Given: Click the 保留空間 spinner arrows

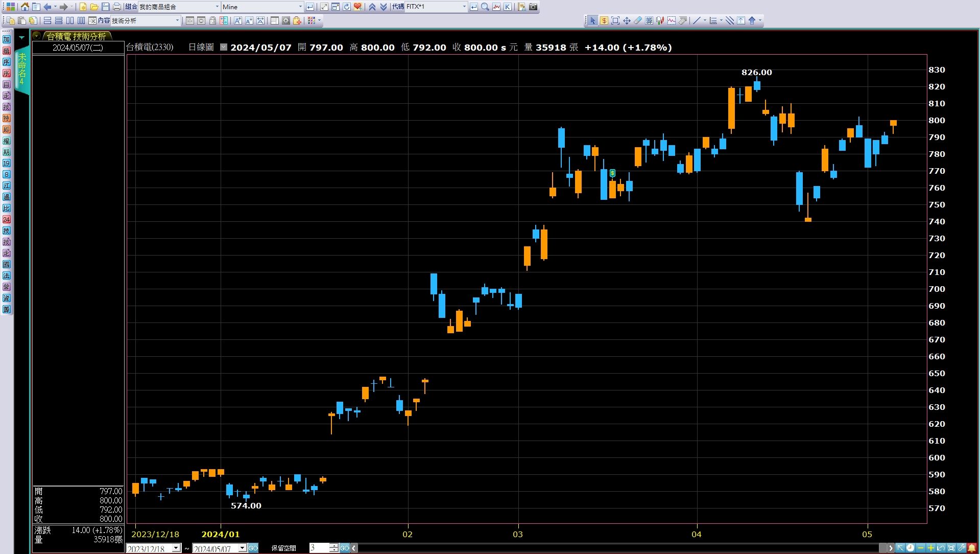Looking at the screenshot, I should [x=333, y=548].
